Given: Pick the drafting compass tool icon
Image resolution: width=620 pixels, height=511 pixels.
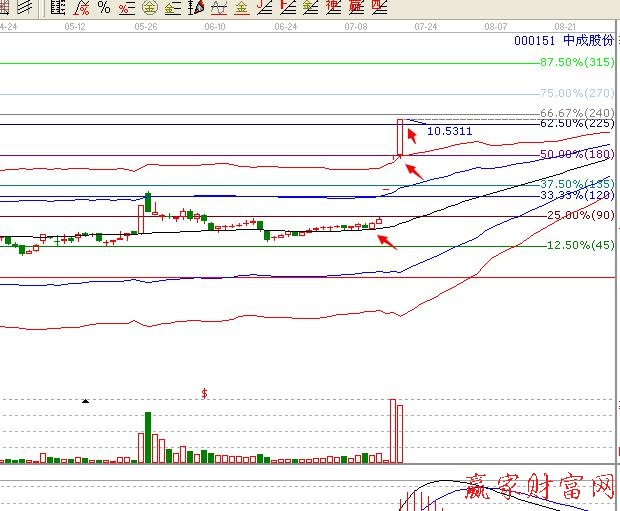Looking at the screenshot, I should 196,8.
